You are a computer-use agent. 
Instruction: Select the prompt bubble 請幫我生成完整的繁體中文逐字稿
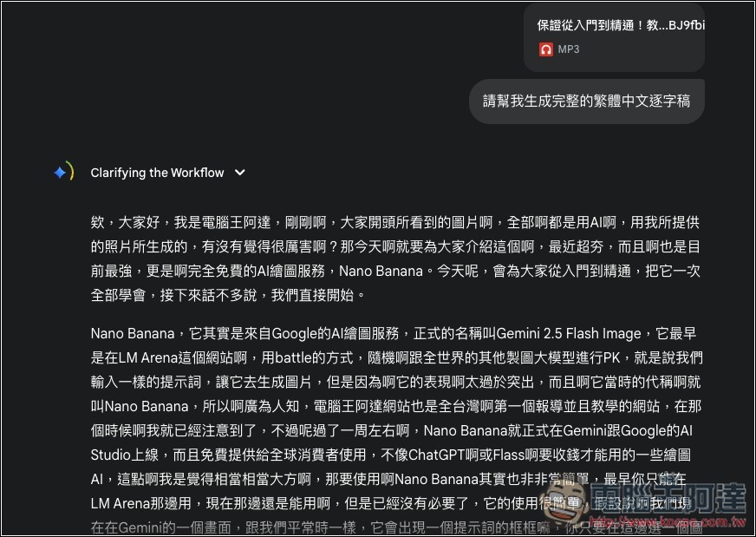[x=587, y=102]
